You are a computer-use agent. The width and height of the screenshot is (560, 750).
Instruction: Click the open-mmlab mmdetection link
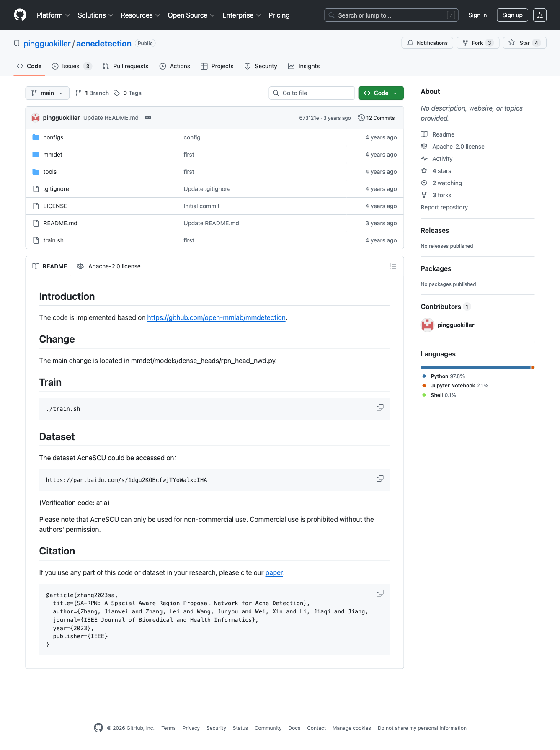[x=216, y=317]
